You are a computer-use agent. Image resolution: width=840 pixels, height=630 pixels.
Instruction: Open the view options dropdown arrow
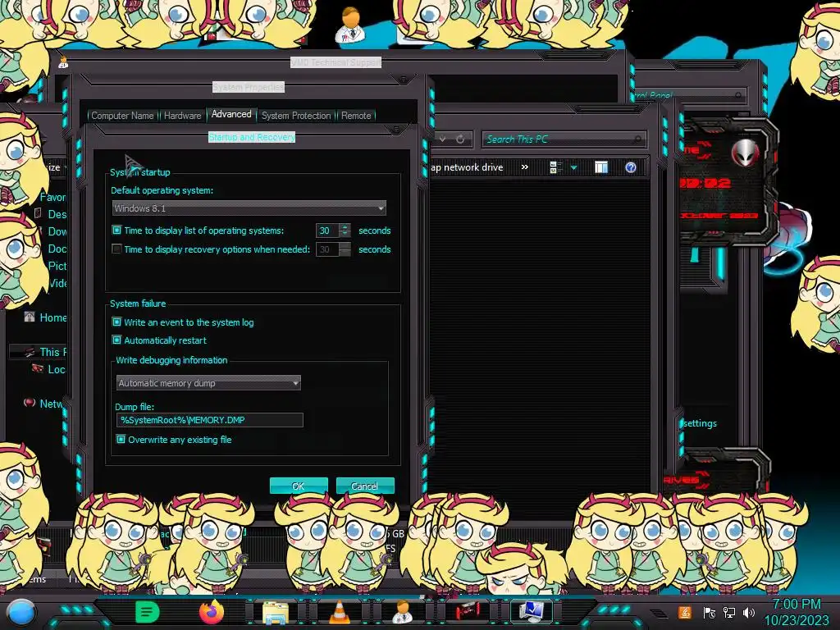[x=573, y=167]
